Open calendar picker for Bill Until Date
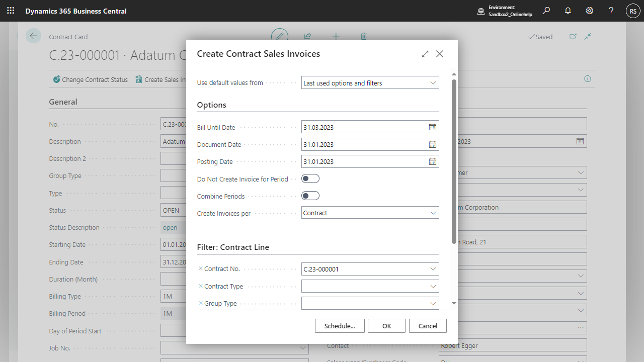 (432, 127)
